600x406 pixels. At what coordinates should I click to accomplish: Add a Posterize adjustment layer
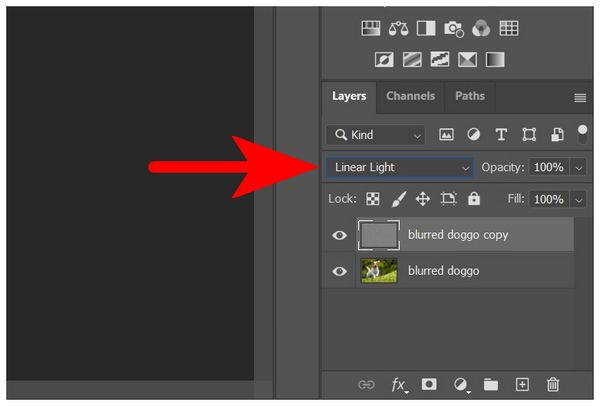(412, 60)
